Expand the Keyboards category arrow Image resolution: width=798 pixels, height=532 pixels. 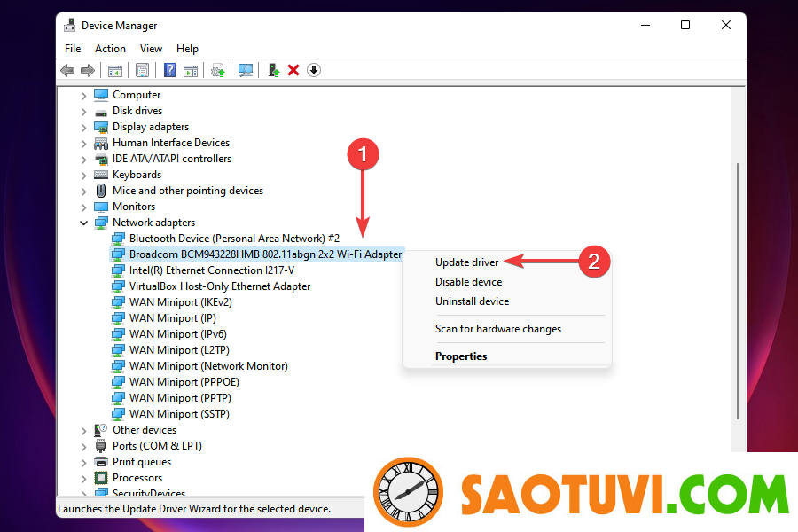tap(84, 175)
